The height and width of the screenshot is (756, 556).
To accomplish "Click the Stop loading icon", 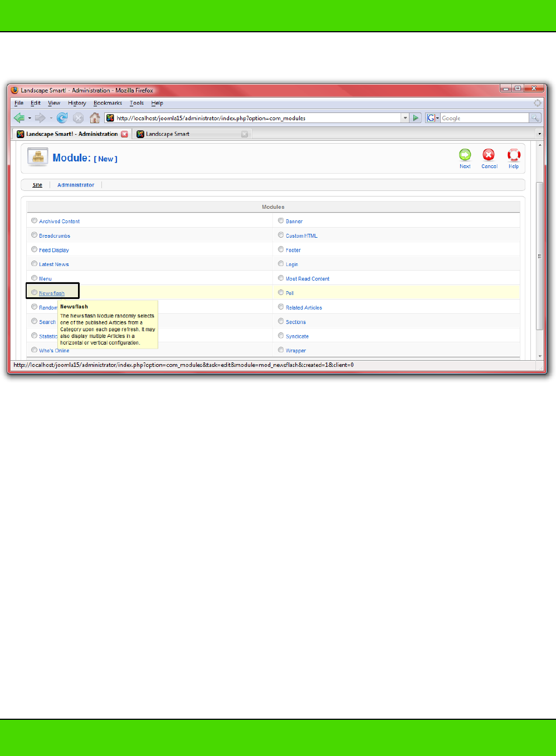I will [79, 117].
